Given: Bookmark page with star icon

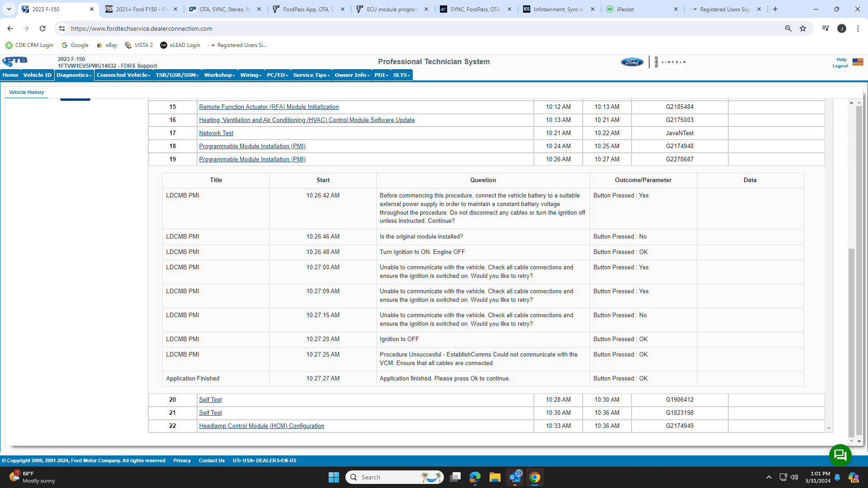Looking at the screenshot, I should coord(803,28).
